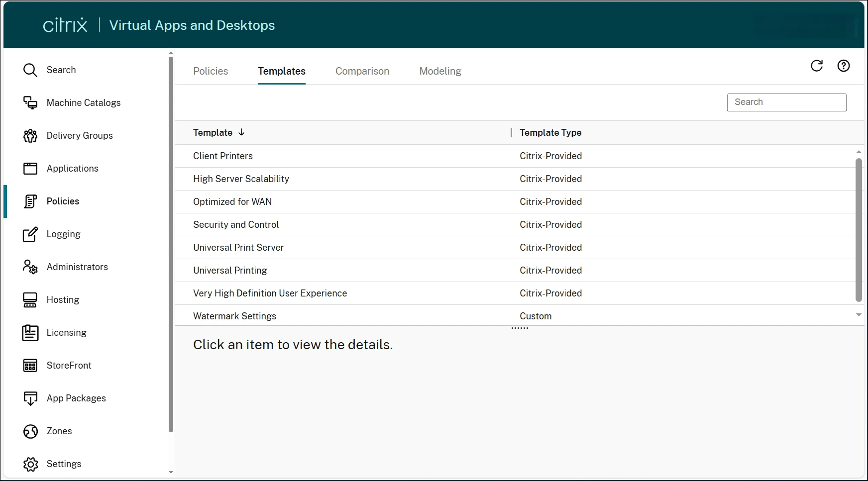
Task: Click the Policies document icon
Action: coord(30,201)
